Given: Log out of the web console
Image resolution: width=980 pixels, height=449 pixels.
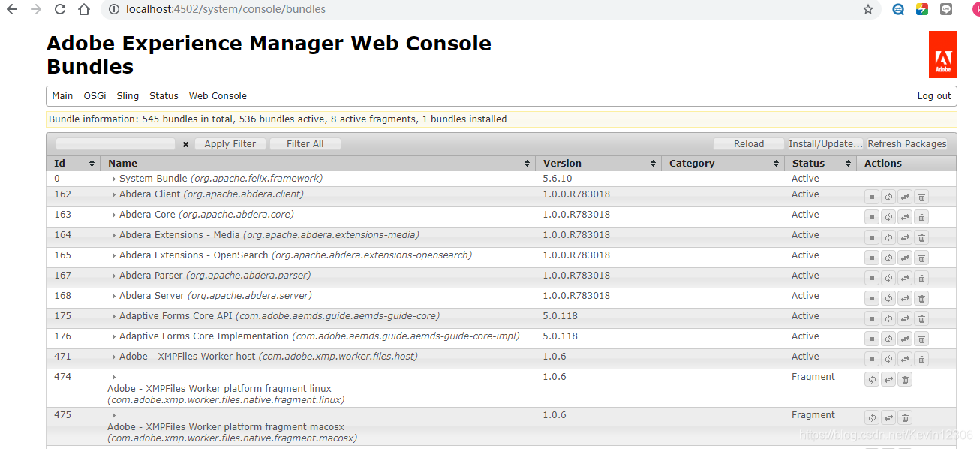Looking at the screenshot, I should point(934,95).
